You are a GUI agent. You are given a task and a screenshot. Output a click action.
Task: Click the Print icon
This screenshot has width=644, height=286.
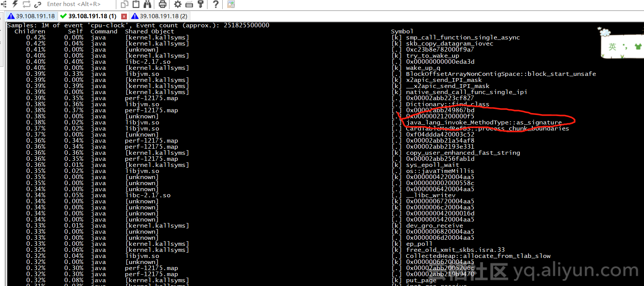point(163,4)
